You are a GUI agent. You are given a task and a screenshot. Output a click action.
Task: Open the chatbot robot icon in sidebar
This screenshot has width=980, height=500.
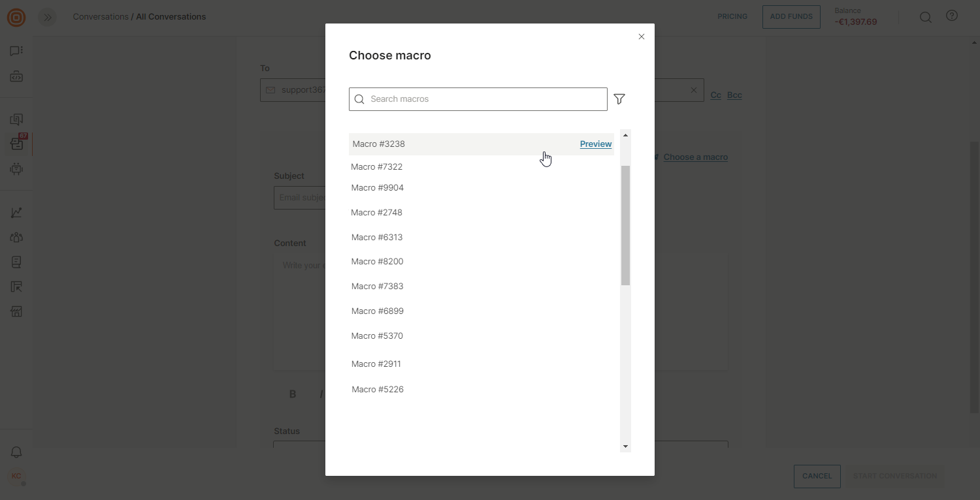pos(16,170)
